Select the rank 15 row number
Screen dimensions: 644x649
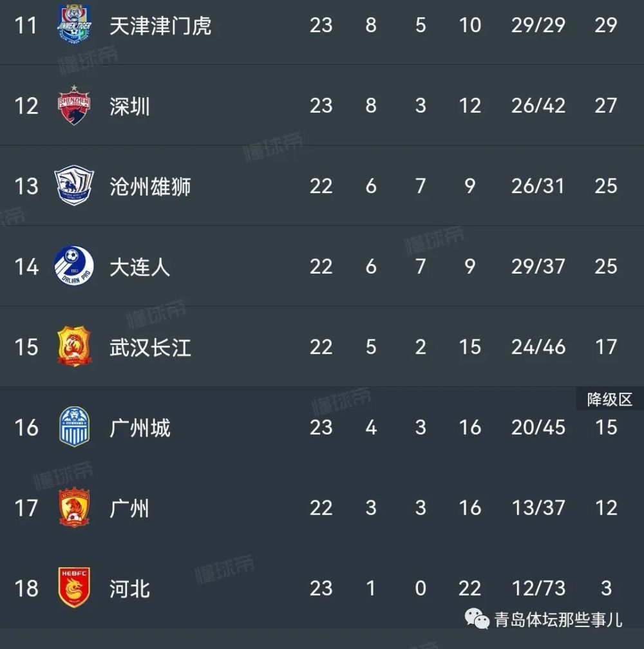point(26,347)
